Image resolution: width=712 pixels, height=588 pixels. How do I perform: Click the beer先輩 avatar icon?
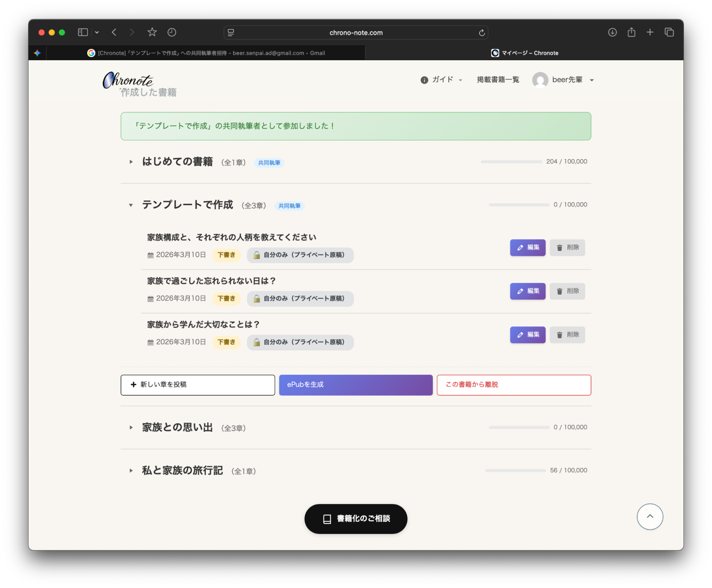point(540,80)
